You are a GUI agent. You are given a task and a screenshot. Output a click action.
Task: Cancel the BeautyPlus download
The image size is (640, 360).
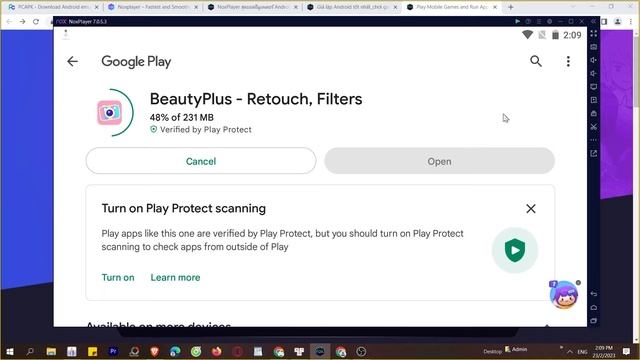click(x=201, y=161)
